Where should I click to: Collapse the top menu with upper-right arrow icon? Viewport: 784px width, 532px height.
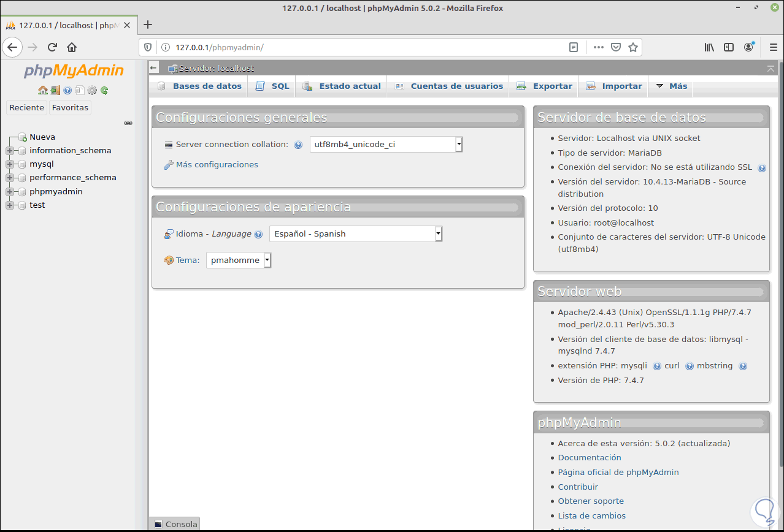click(x=771, y=68)
